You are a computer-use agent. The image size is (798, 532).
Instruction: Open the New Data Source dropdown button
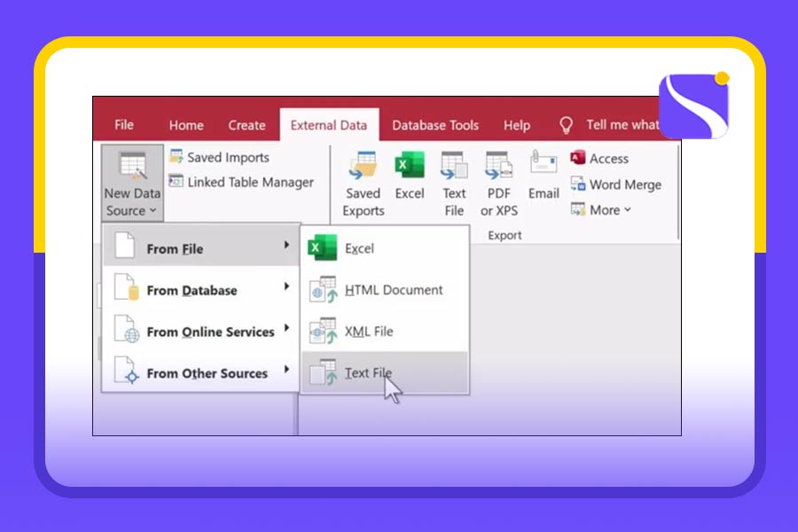(x=132, y=184)
